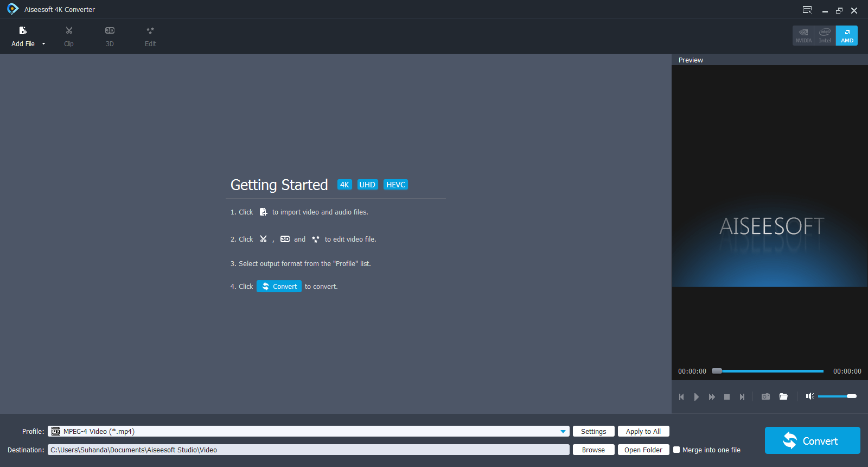Open the menu icon in title bar
868x467 pixels.
point(807,10)
